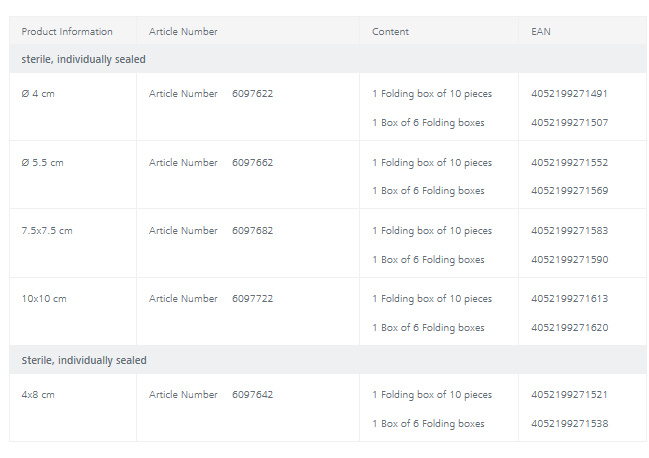This screenshot has width=649, height=458.
Task: Select article number 6097722
Action: pyautogui.click(x=252, y=299)
